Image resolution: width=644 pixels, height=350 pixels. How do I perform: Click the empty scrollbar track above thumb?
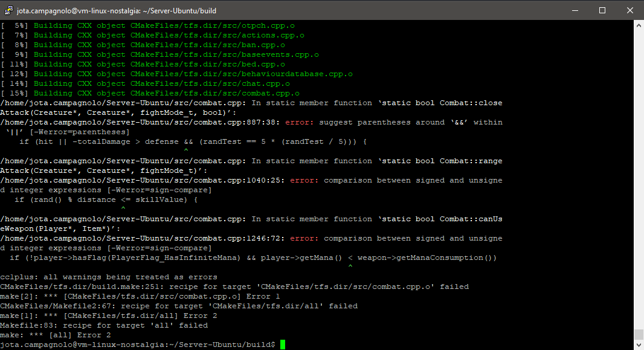coord(639,177)
